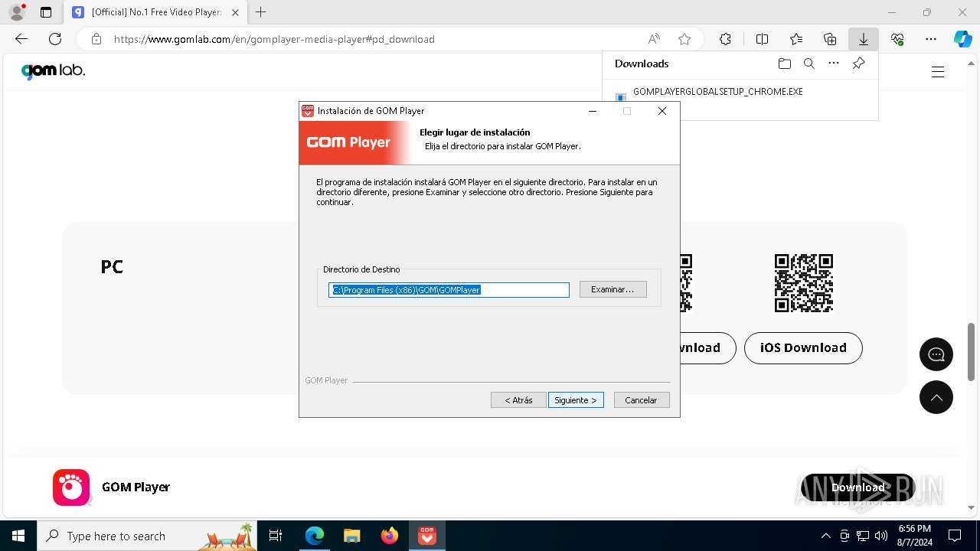Open the browser profile icon

(x=16, y=12)
